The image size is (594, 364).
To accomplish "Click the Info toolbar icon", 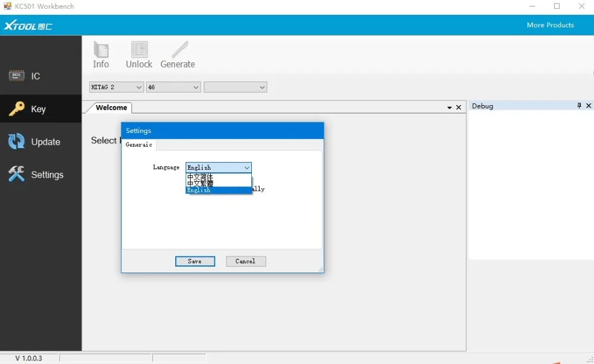I will coord(101,55).
